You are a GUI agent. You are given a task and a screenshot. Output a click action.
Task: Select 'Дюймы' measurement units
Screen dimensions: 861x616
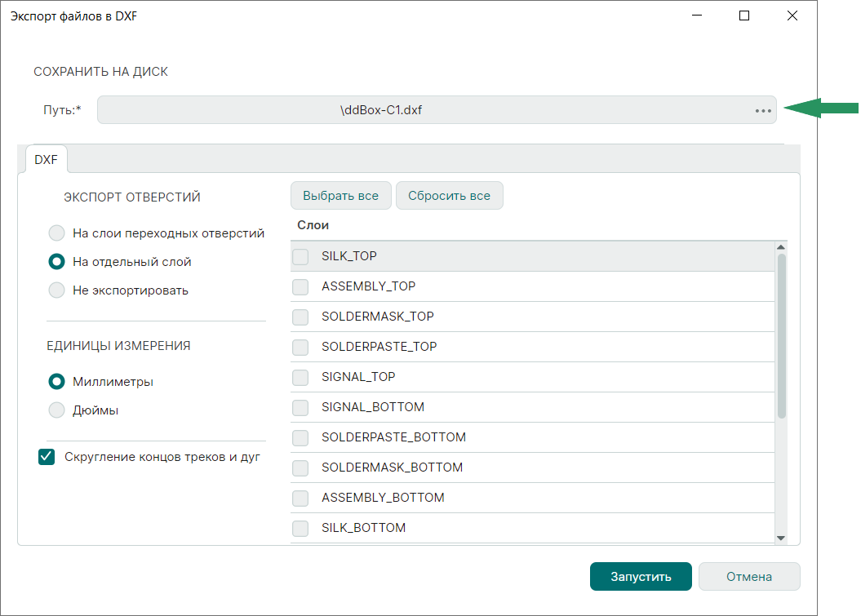(x=56, y=410)
